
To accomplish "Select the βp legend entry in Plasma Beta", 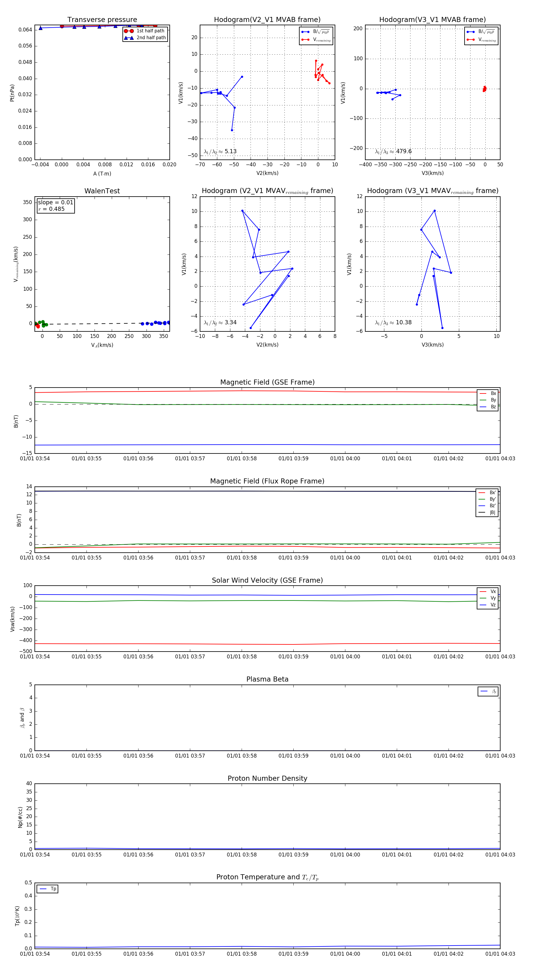I will [x=488, y=691].
